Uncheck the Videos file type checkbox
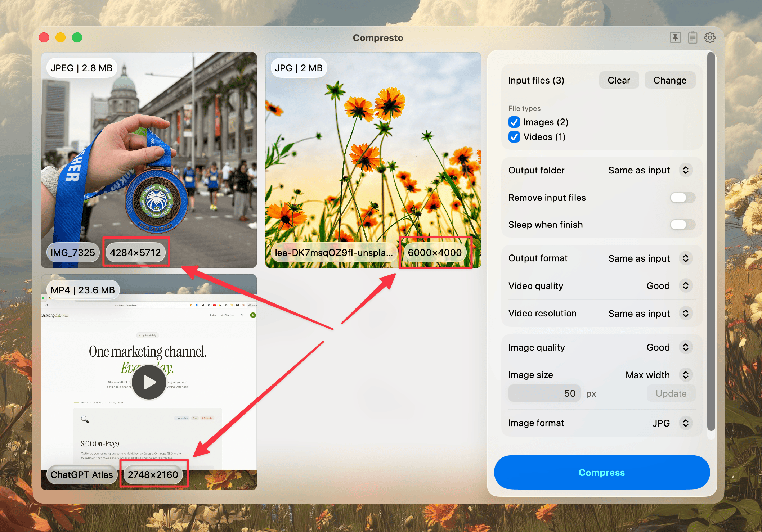Screen dimensions: 762x532 tap(514, 137)
